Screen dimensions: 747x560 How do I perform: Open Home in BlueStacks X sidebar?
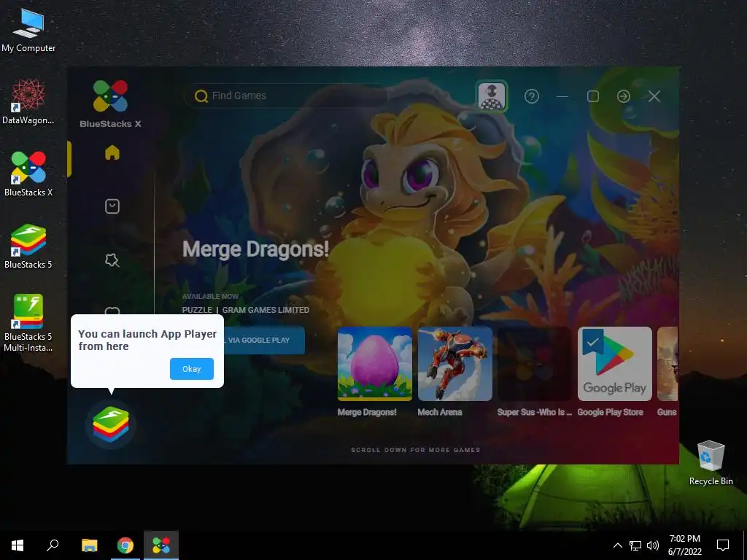(112, 152)
